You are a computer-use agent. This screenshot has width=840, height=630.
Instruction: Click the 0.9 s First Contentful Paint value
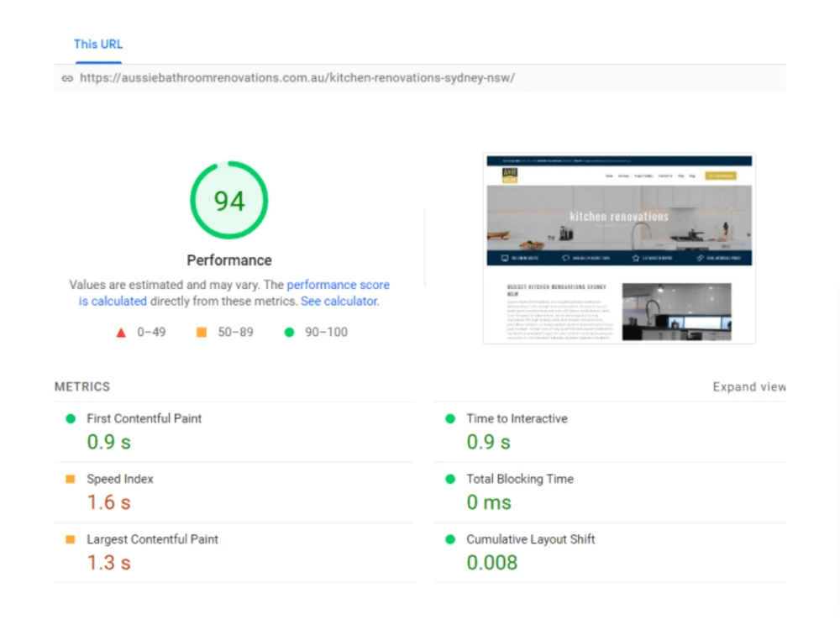(108, 443)
